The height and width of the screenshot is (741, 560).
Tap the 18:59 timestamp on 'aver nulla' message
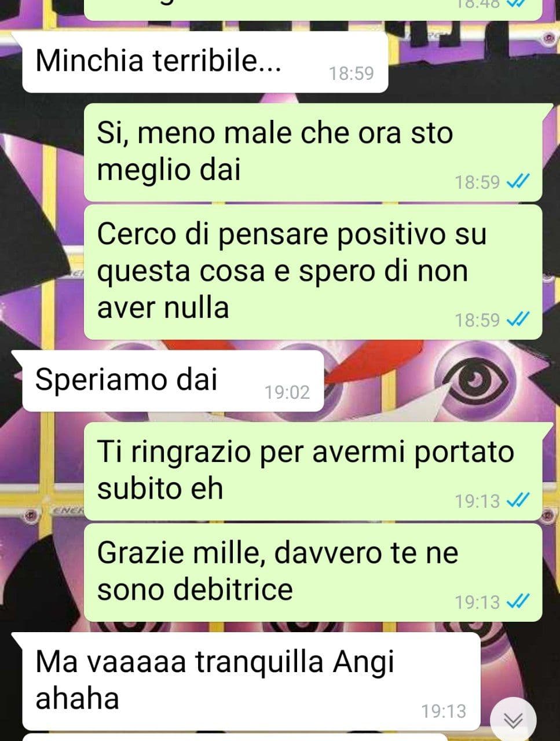click(477, 320)
